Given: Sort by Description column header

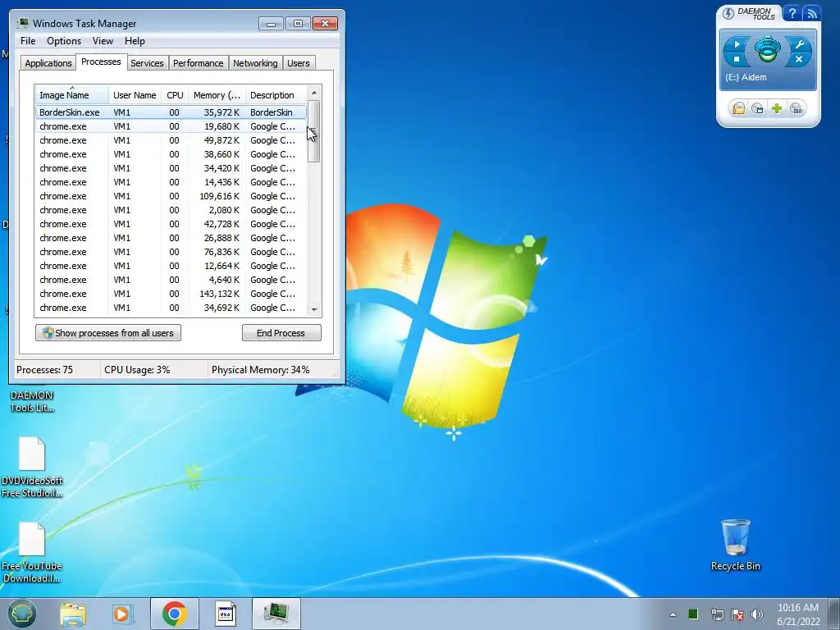Looking at the screenshot, I should click(276, 95).
